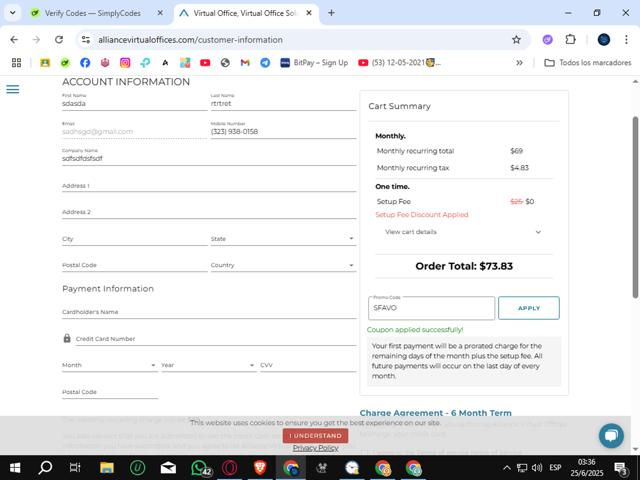Image resolution: width=640 pixels, height=480 pixels.
Task: Open the expiration Month dropdown
Action: pos(109,365)
